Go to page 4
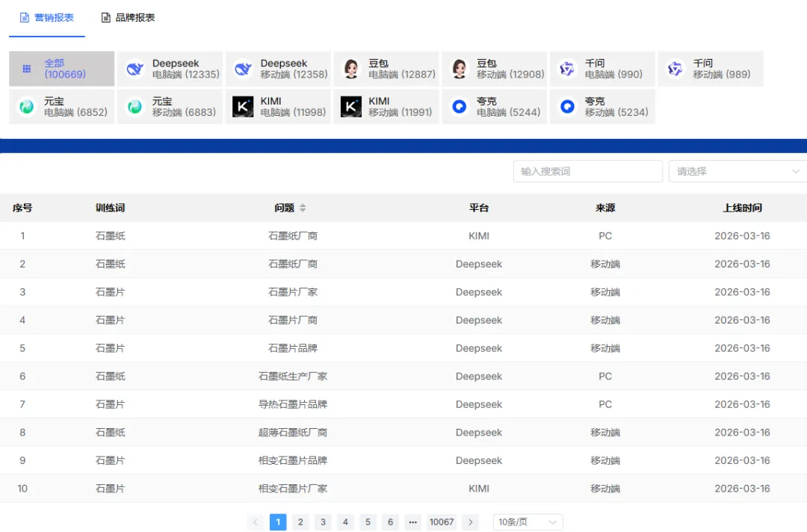The width and height of the screenshot is (807, 532). [x=345, y=522]
